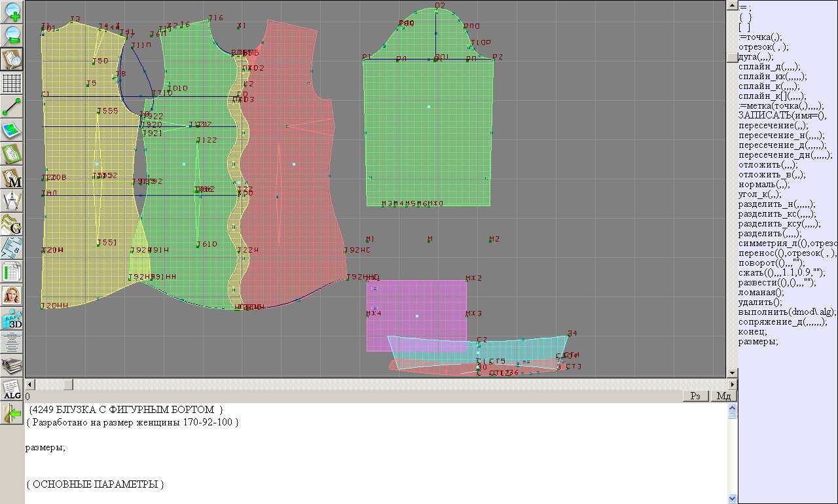This screenshot has height=504, width=838.
Task: Click the green spreadsheet table icon
Action: 12,272
